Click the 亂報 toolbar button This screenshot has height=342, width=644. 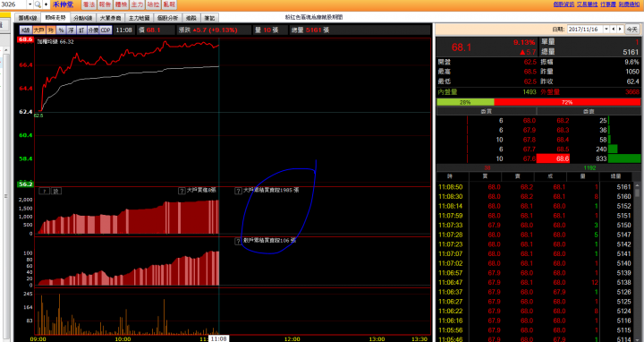[169, 4]
